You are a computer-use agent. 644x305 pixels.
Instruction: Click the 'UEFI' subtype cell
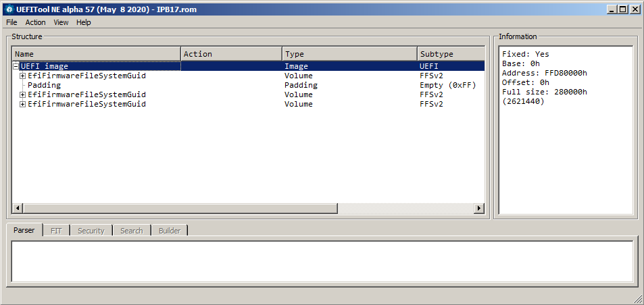(429, 66)
